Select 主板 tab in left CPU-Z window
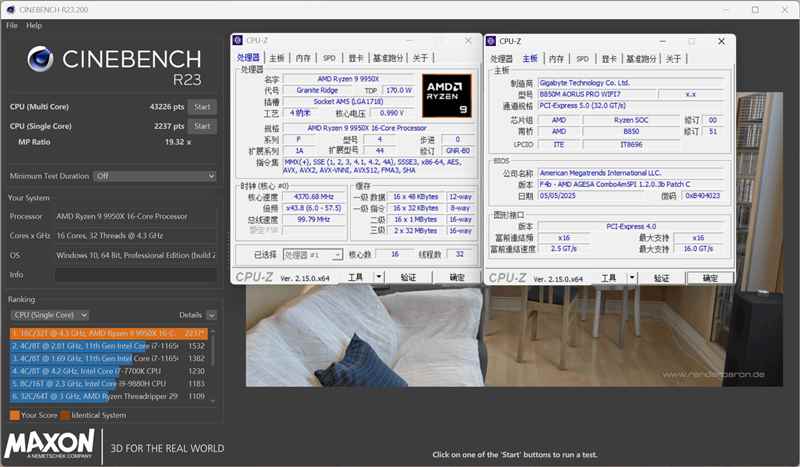The height and width of the screenshot is (467, 800). coord(277,58)
